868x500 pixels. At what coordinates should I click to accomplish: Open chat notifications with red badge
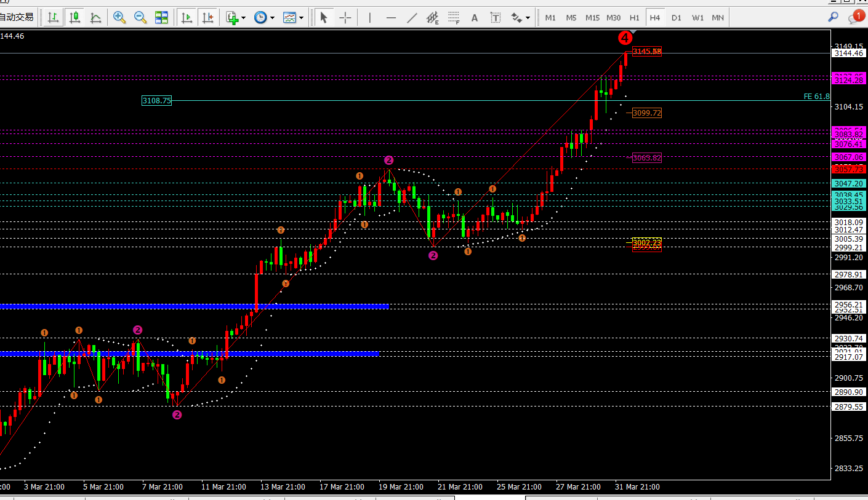click(854, 18)
